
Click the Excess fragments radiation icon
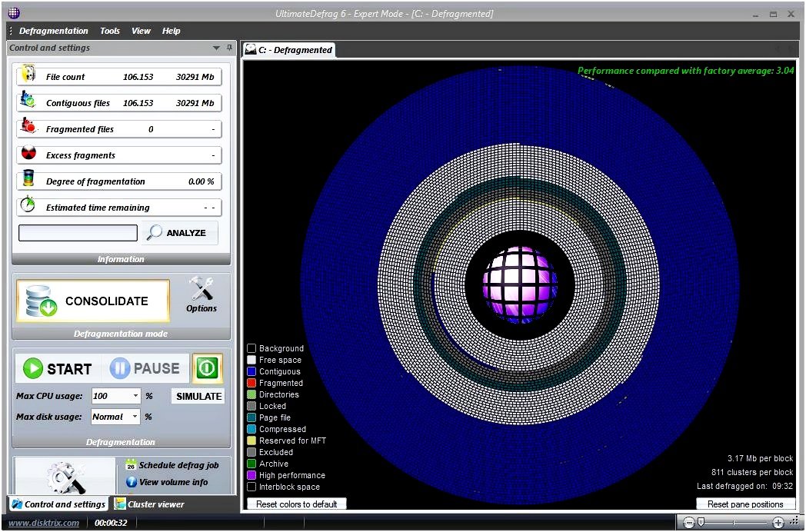[x=28, y=153]
